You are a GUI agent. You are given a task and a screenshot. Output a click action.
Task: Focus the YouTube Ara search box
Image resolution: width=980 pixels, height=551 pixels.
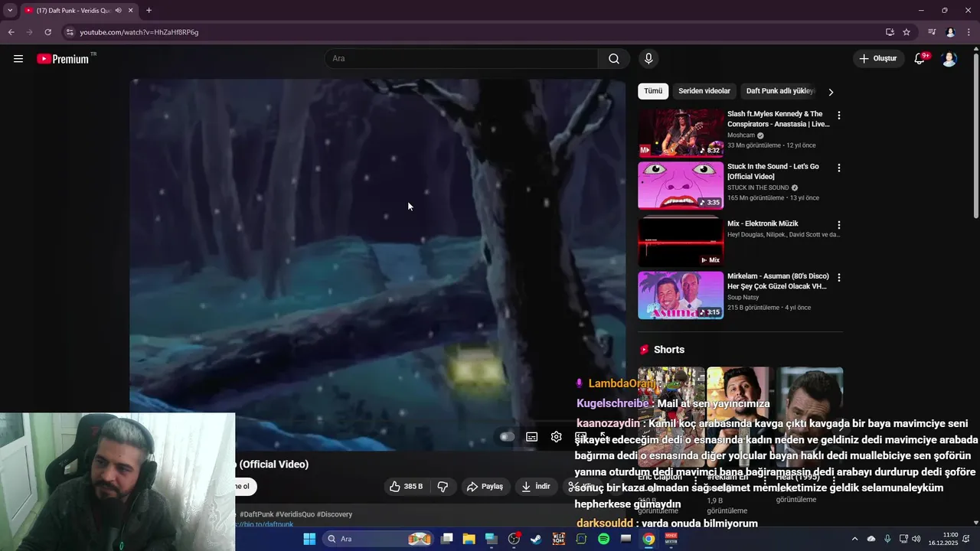(x=461, y=59)
